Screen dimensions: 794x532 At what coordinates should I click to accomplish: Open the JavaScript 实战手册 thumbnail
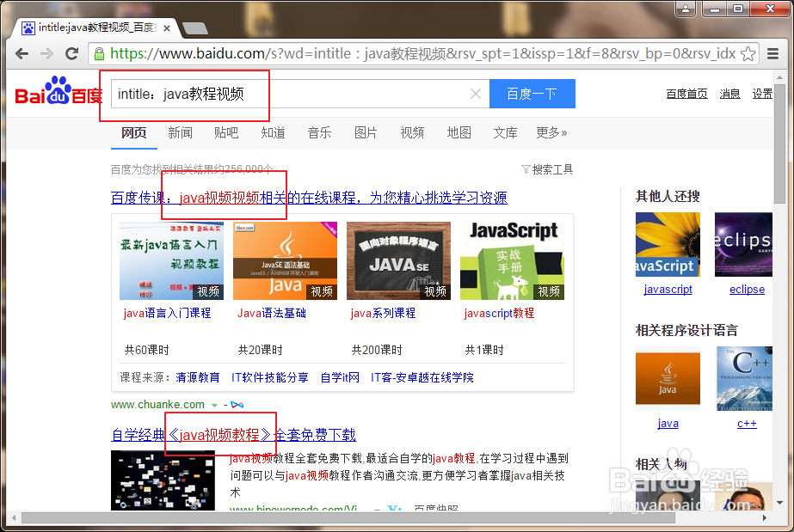(x=512, y=261)
